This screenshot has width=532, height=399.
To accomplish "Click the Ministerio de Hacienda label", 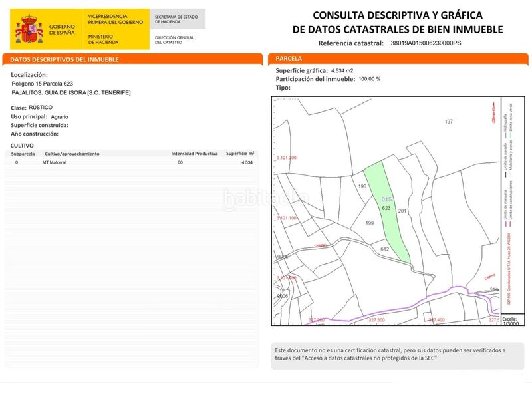I will (x=103, y=39).
